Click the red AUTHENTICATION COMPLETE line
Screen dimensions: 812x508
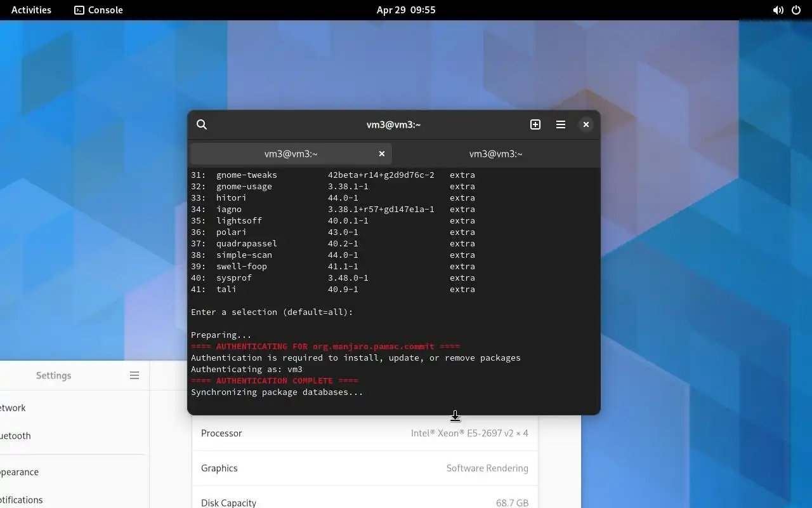point(275,380)
